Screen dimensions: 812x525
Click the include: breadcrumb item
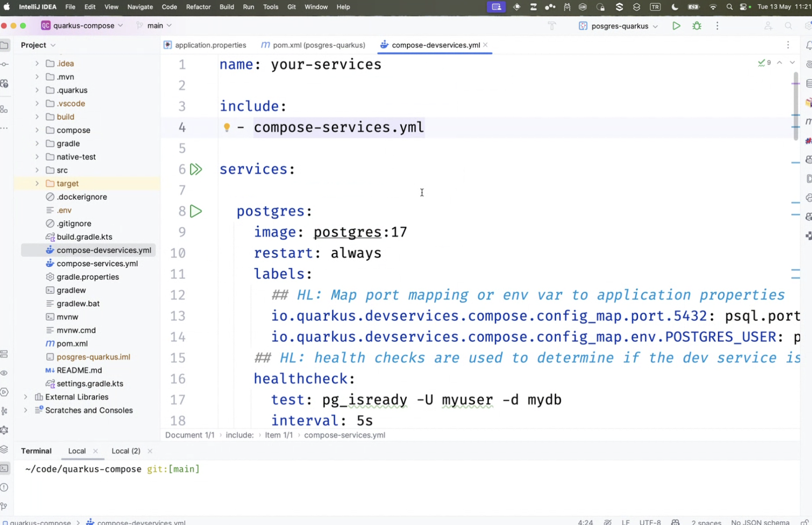[240, 435]
